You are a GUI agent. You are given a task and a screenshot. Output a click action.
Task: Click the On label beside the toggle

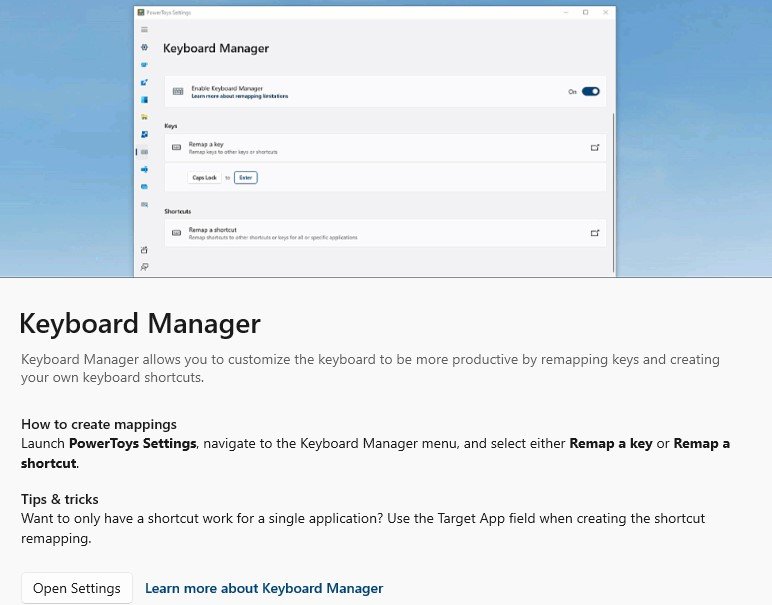pyautogui.click(x=572, y=92)
